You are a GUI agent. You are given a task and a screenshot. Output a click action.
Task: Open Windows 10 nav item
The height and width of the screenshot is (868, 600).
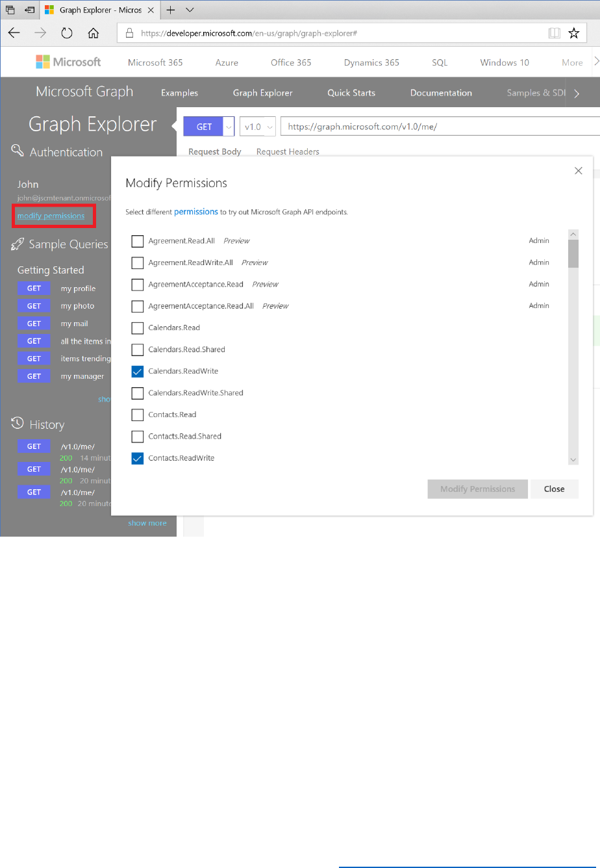pyautogui.click(x=505, y=62)
